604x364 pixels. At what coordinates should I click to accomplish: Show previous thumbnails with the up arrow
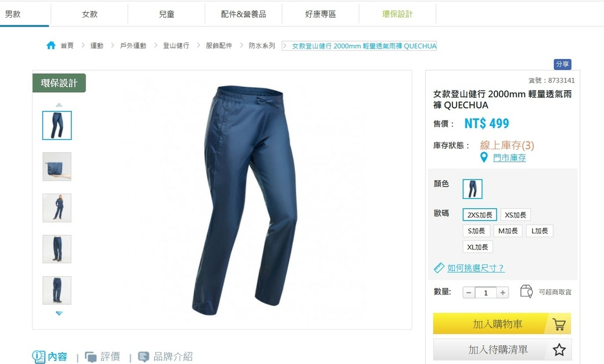[59, 105]
